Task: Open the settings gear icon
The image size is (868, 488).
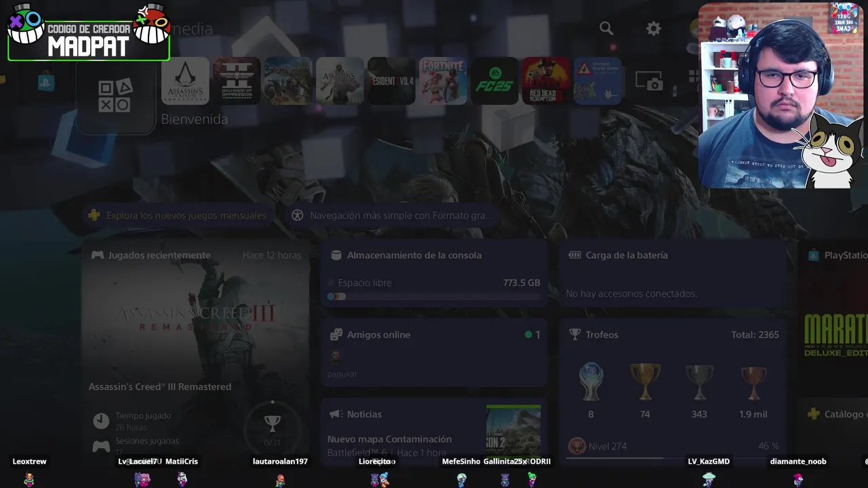Action: pyautogui.click(x=653, y=28)
